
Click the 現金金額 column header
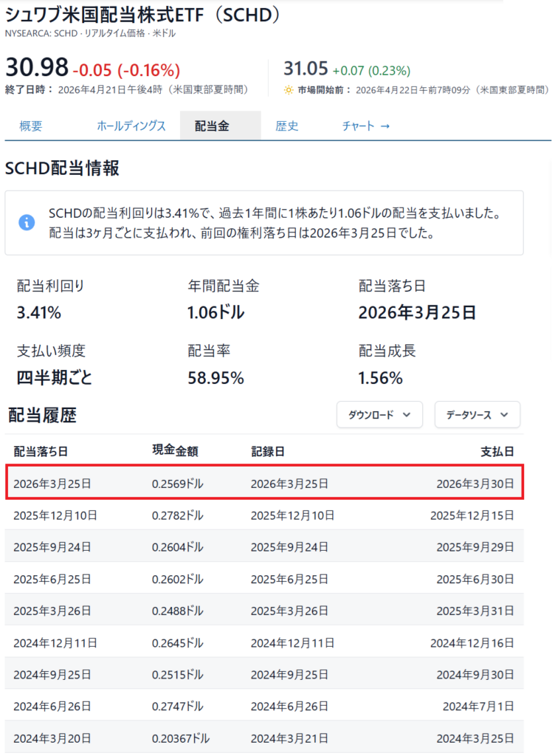pyautogui.click(x=175, y=450)
